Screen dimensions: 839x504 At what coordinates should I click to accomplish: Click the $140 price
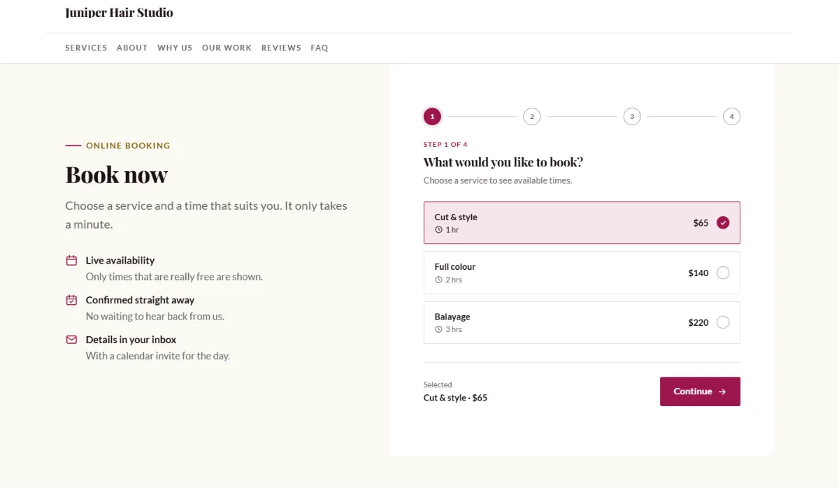click(698, 273)
